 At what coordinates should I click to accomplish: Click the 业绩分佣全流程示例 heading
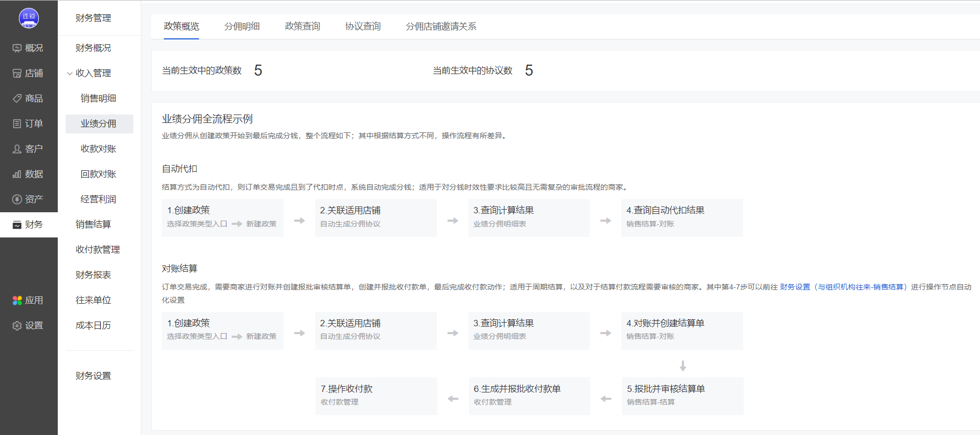coord(207,119)
